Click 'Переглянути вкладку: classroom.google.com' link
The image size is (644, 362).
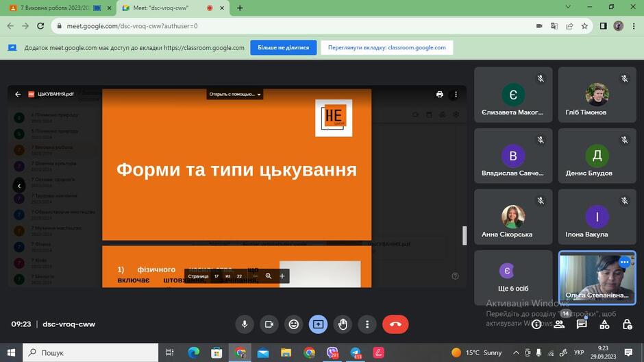point(387,48)
